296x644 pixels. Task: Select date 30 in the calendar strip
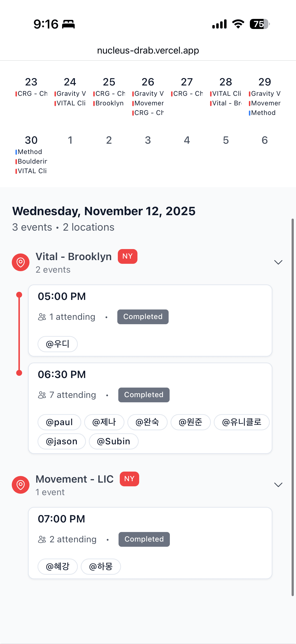[31, 140]
